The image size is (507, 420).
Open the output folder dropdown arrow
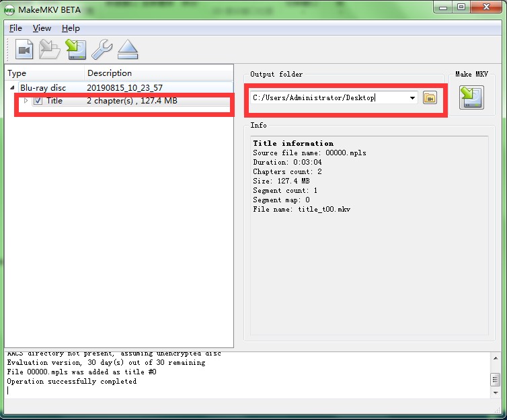pyautogui.click(x=412, y=98)
